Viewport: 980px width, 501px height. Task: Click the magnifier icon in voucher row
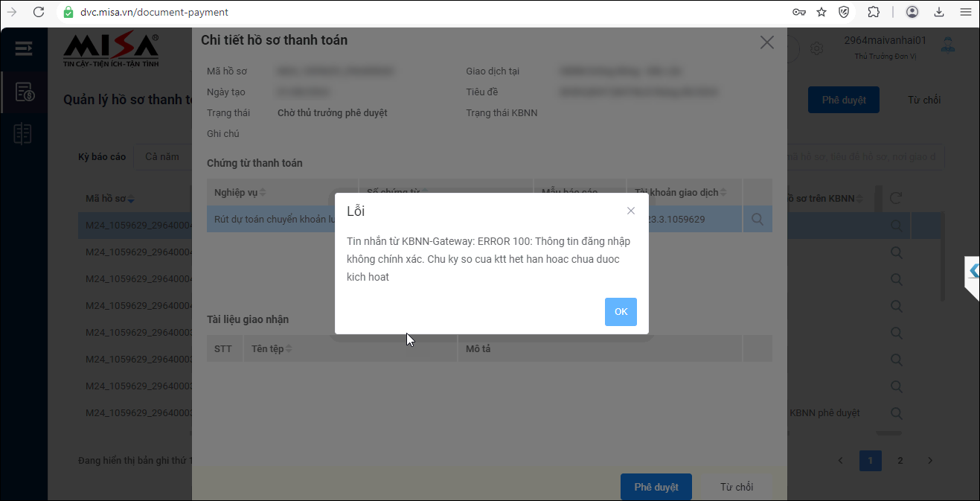click(758, 220)
